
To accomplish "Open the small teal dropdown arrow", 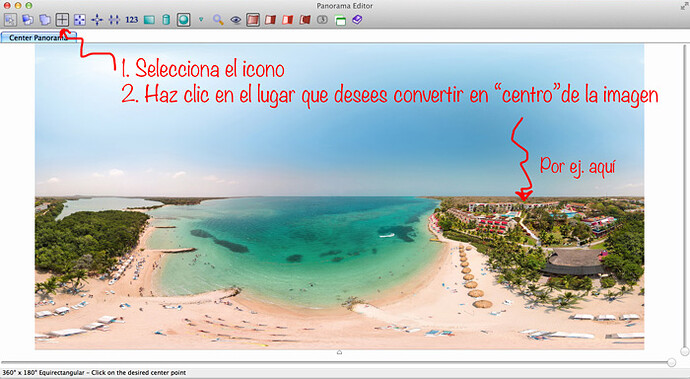I will (x=201, y=20).
